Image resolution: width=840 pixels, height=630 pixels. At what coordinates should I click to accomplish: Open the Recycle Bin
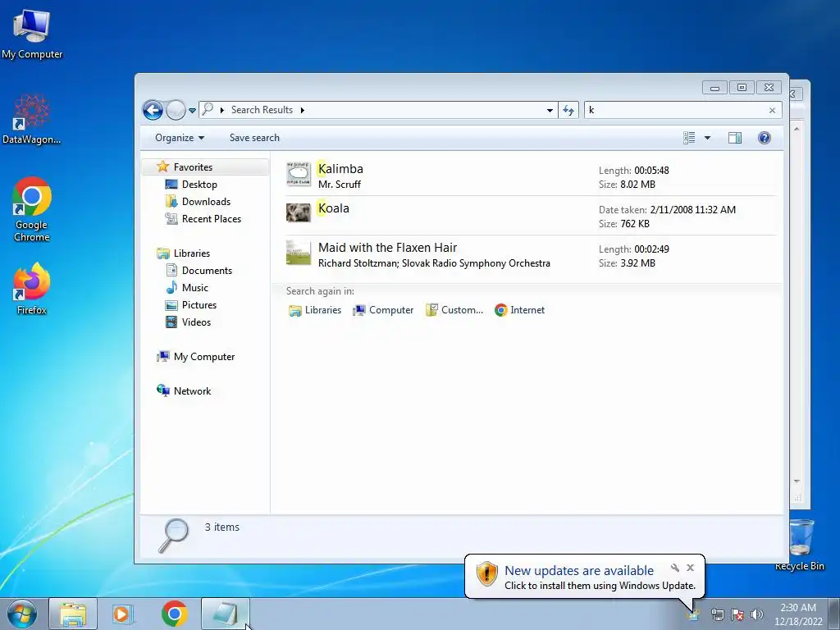point(800,545)
